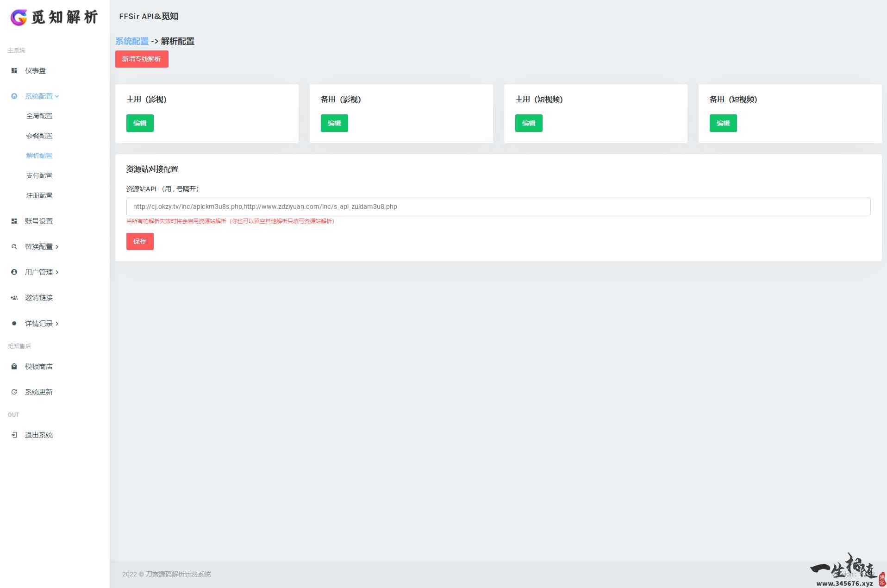Save the 资源站对接配置 settings
Image resolution: width=887 pixels, height=588 pixels.
(x=140, y=241)
